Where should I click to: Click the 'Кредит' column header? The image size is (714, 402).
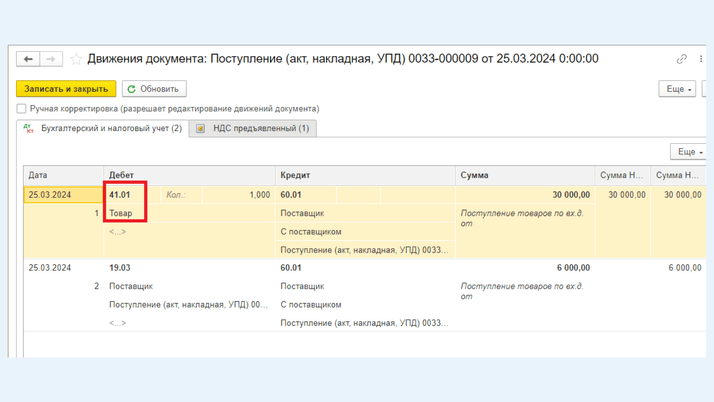click(x=365, y=175)
